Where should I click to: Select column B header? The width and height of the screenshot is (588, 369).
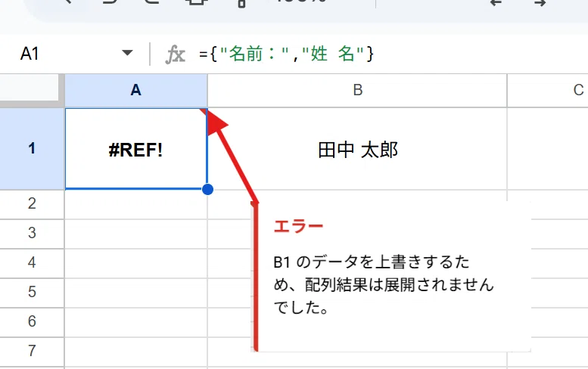(357, 90)
